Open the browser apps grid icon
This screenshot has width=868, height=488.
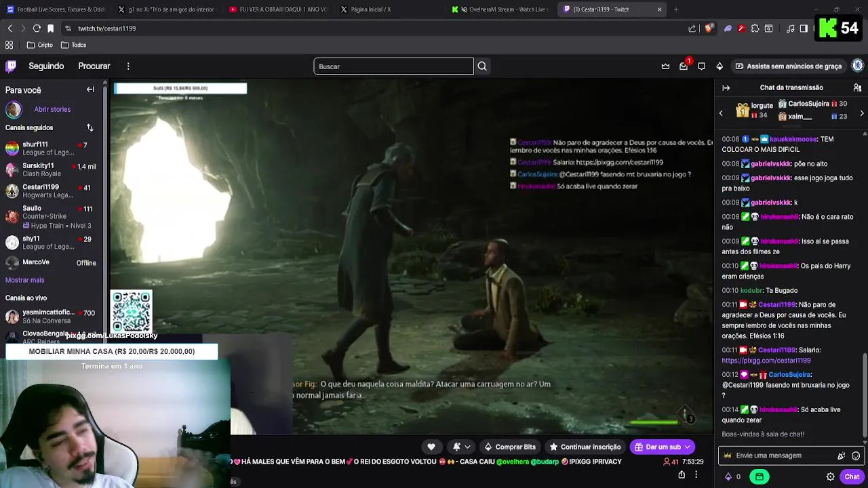coord(9,45)
